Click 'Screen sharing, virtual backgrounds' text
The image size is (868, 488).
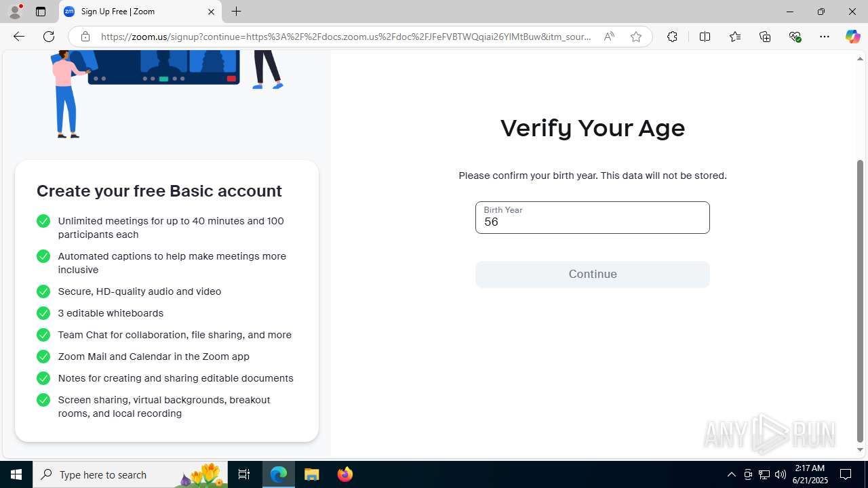click(x=164, y=407)
